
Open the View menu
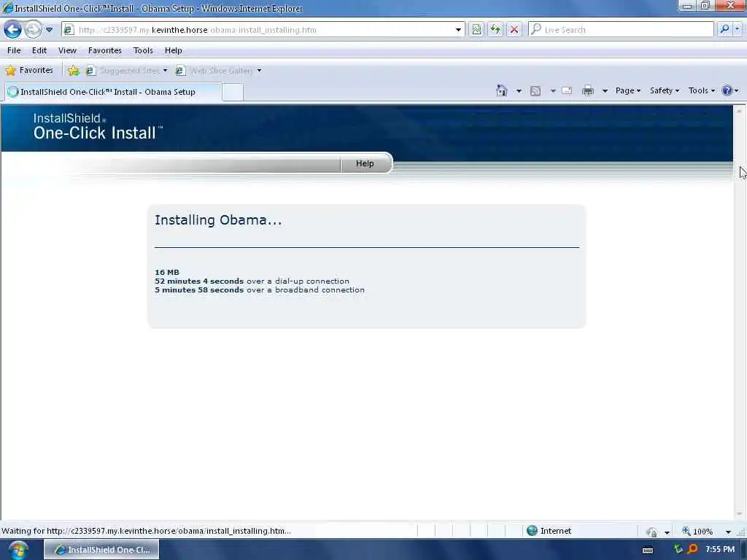tap(67, 50)
